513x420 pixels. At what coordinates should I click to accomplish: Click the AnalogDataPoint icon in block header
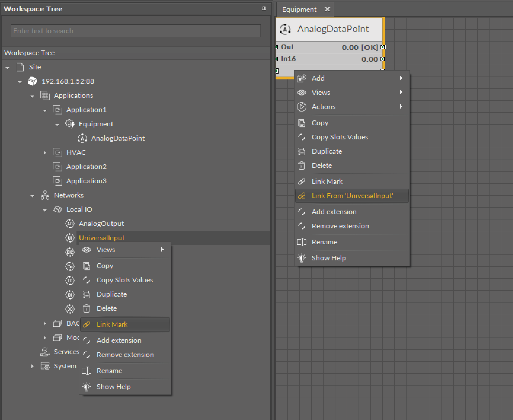285,29
